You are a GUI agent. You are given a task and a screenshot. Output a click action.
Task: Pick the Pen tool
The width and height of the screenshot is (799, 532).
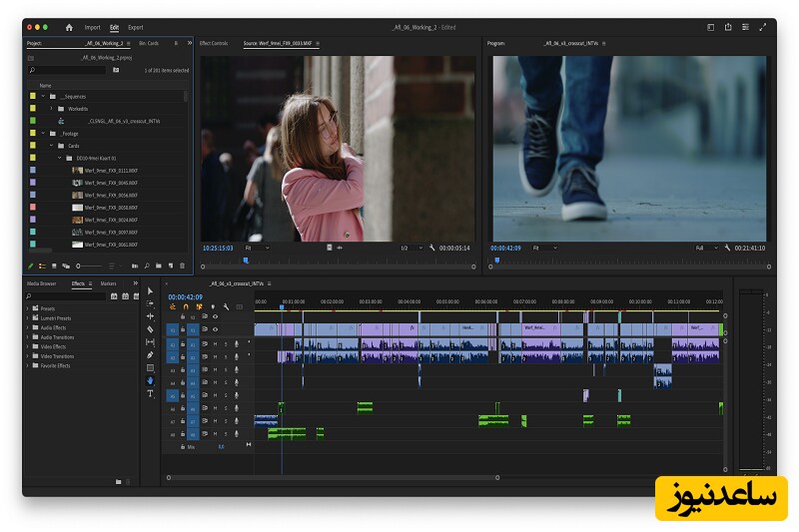(150, 354)
